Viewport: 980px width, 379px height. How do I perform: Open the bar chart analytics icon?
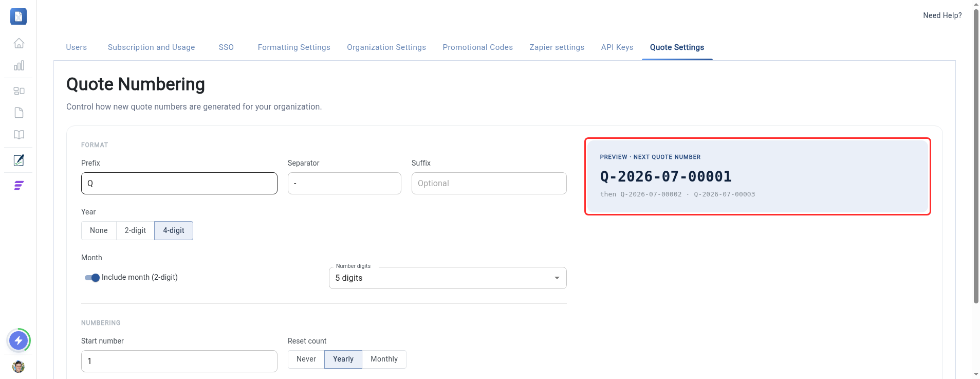point(19,65)
